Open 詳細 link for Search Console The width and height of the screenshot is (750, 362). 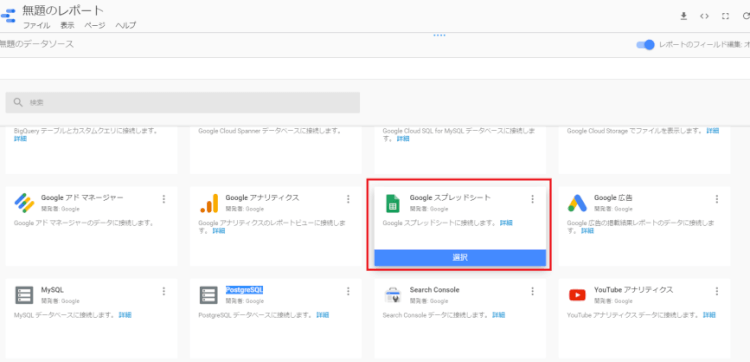point(498,315)
